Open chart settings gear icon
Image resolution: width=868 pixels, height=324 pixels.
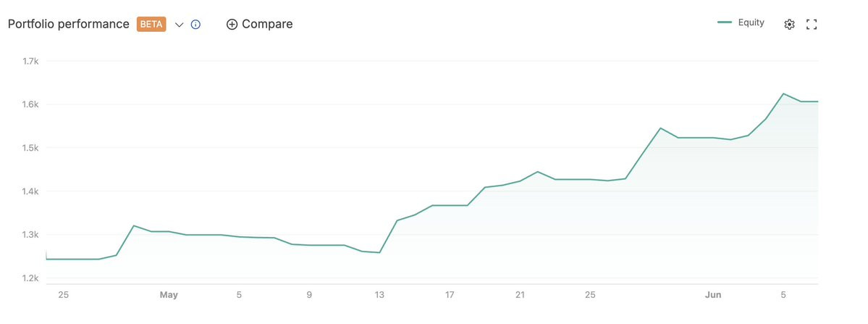coord(789,25)
